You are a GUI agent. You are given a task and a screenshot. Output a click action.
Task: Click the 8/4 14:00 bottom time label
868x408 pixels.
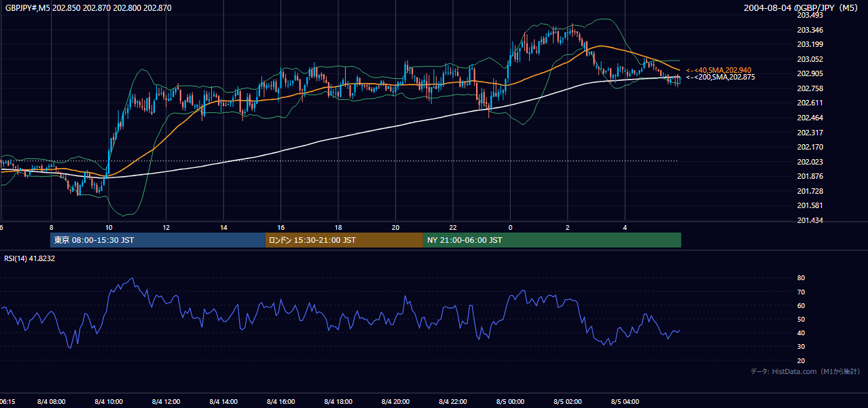(x=223, y=402)
